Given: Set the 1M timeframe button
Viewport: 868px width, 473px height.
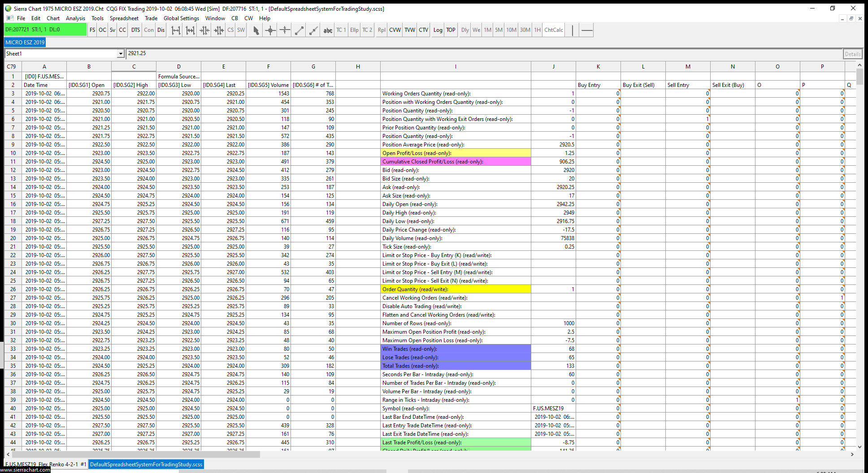Looking at the screenshot, I should click(488, 30).
